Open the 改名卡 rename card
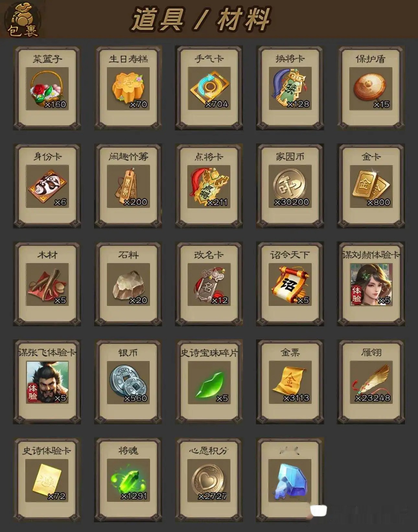418x532 pixels. point(209,284)
